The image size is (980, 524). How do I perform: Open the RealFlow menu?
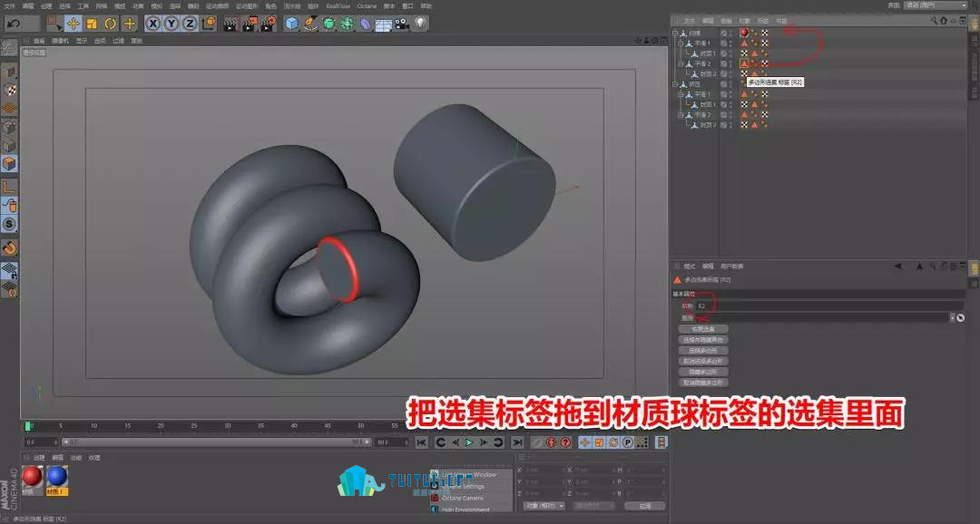338,5
